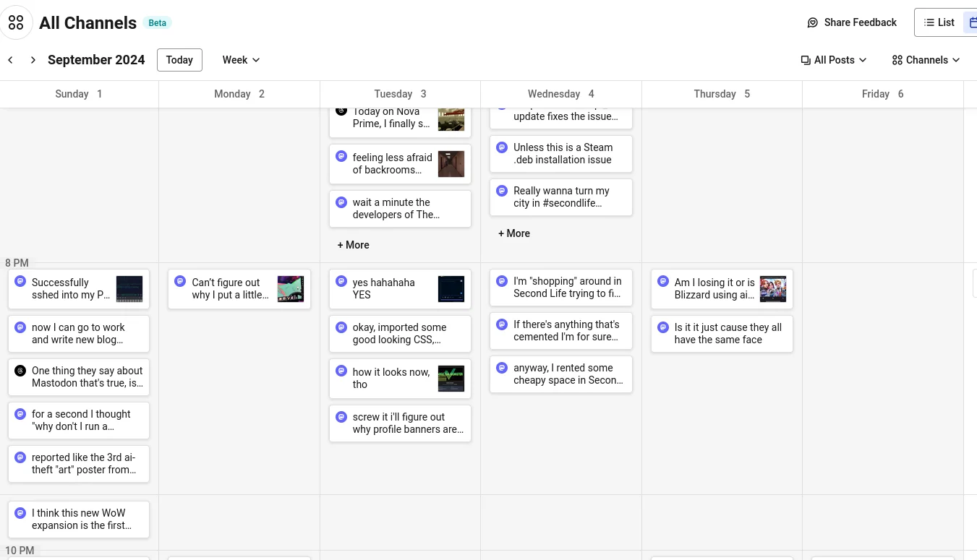Click Mastodon icon on 'feeling less afraid' post

click(341, 156)
